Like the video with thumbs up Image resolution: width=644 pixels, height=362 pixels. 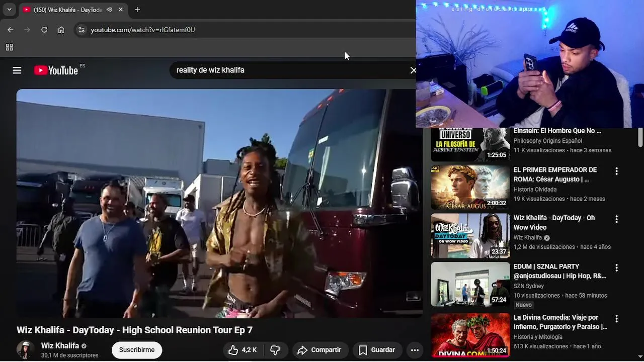point(243,350)
